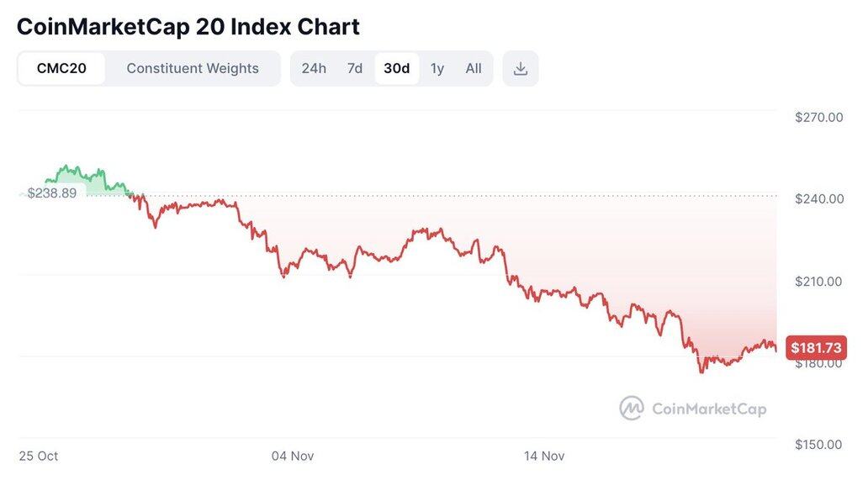Display the All time range
Image resolution: width=868 pixels, height=496 pixels.
coord(474,68)
